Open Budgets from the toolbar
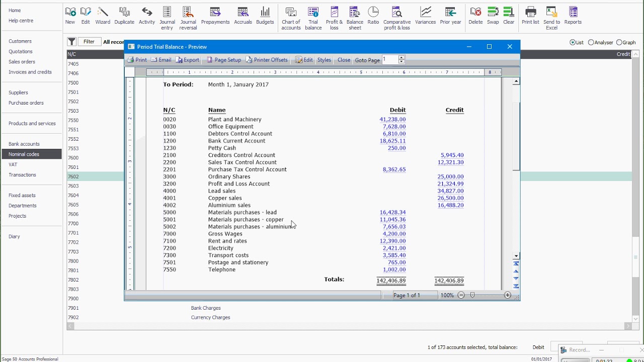The height and width of the screenshot is (362, 644). (x=265, y=16)
